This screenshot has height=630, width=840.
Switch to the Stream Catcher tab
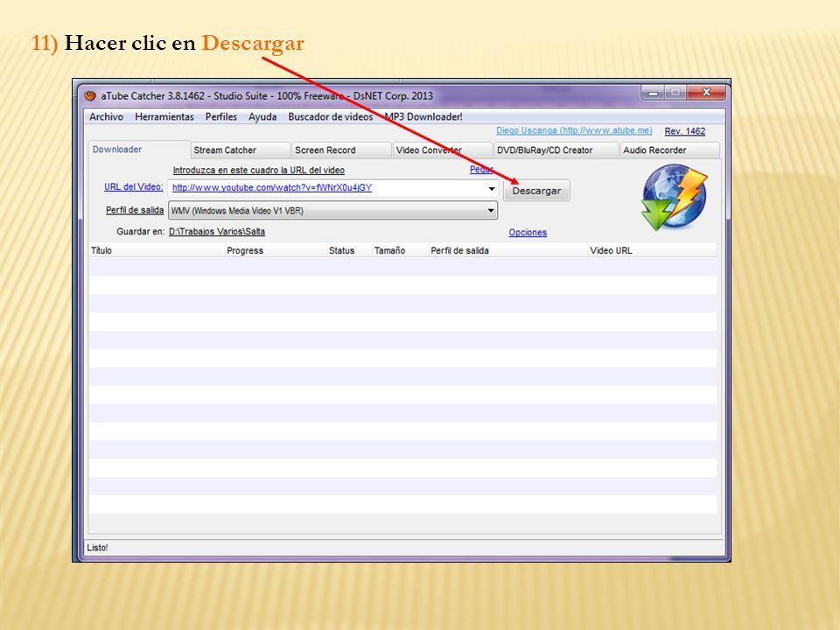point(240,150)
